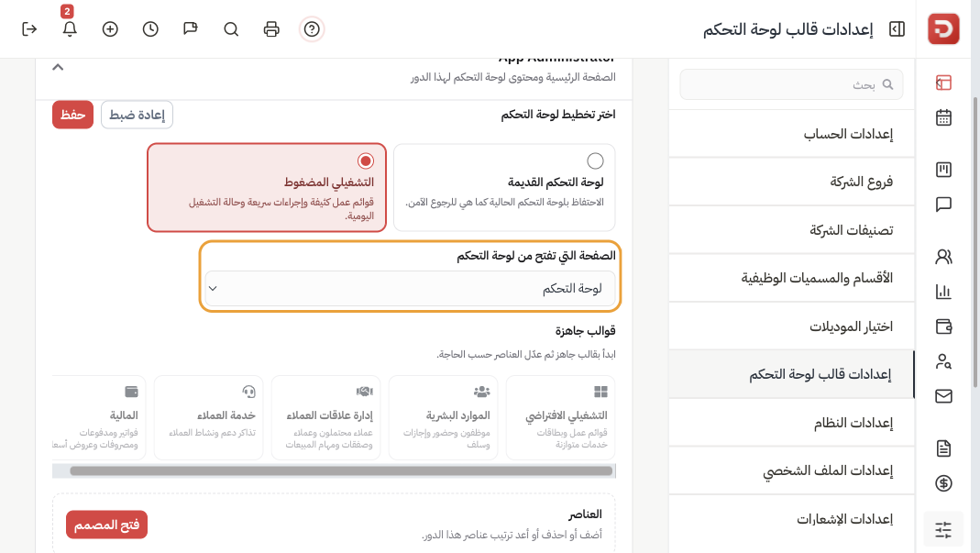
Task: Open the help question mark icon
Action: pyautogui.click(x=312, y=29)
